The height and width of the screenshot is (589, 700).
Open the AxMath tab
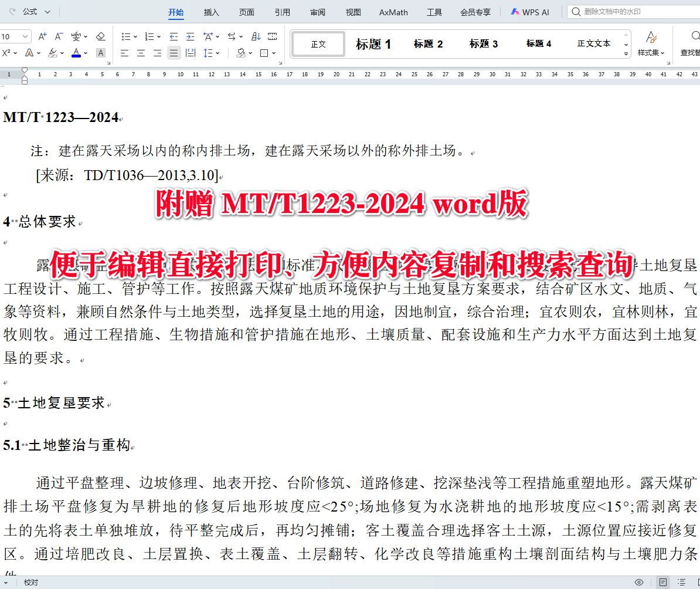(x=393, y=12)
